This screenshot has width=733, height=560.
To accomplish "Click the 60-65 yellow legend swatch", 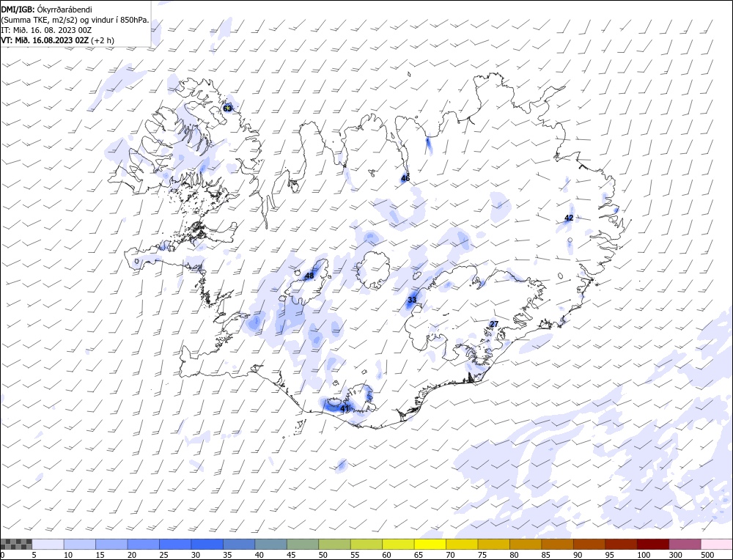I will 398,544.
